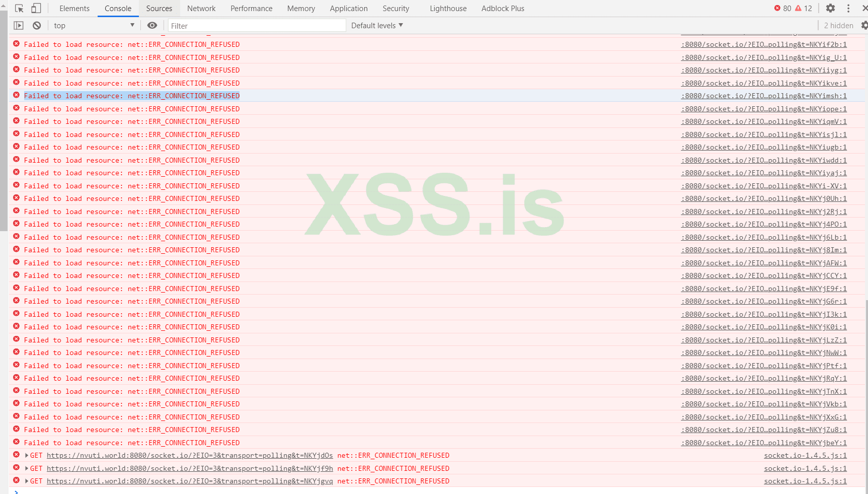Clear the console with the ban icon
868x494 pixels.
click(x=37, y=26)
